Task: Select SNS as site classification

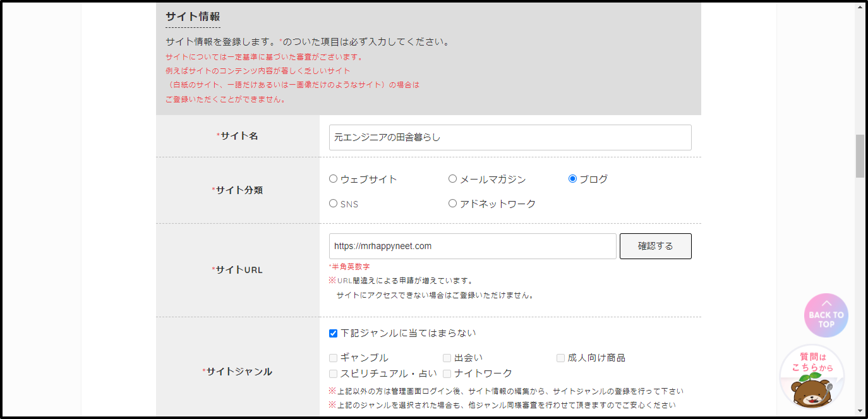Action: tap(334, 203)
